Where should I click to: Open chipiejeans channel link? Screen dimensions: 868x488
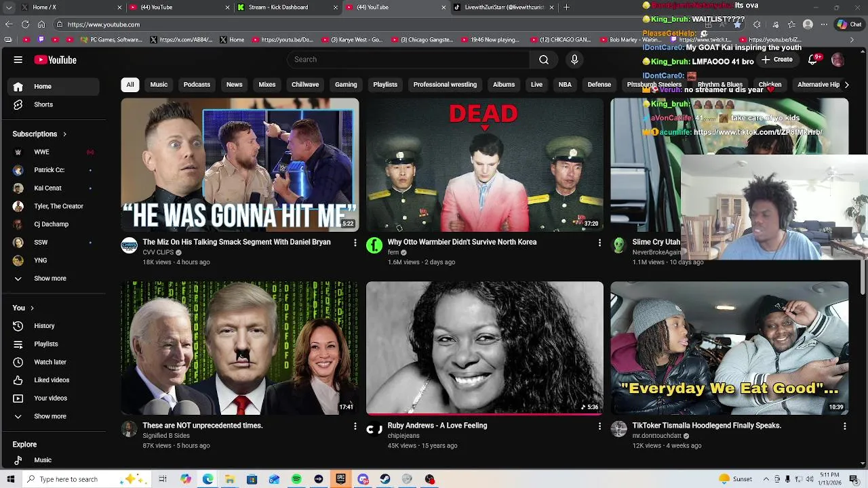(x=403, y=436)
